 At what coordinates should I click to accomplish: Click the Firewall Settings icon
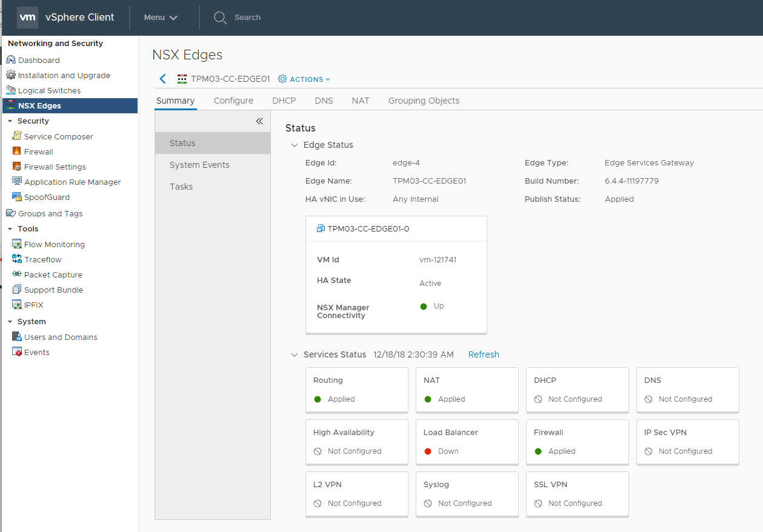click(x=17, y=167)
